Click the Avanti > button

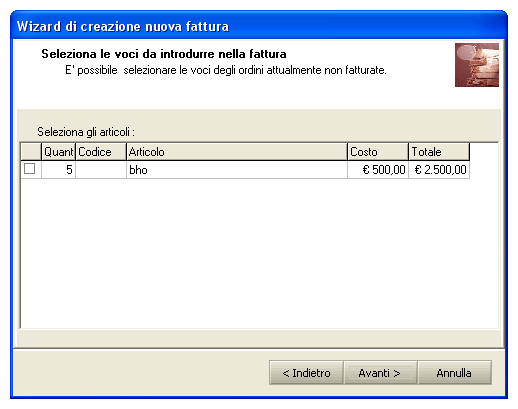(x=380, y=373)
